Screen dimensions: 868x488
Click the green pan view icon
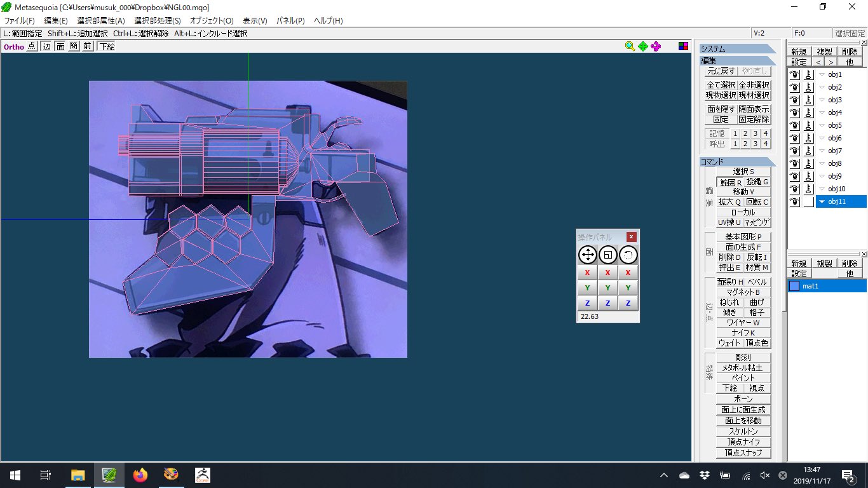(x=643, y=46)
